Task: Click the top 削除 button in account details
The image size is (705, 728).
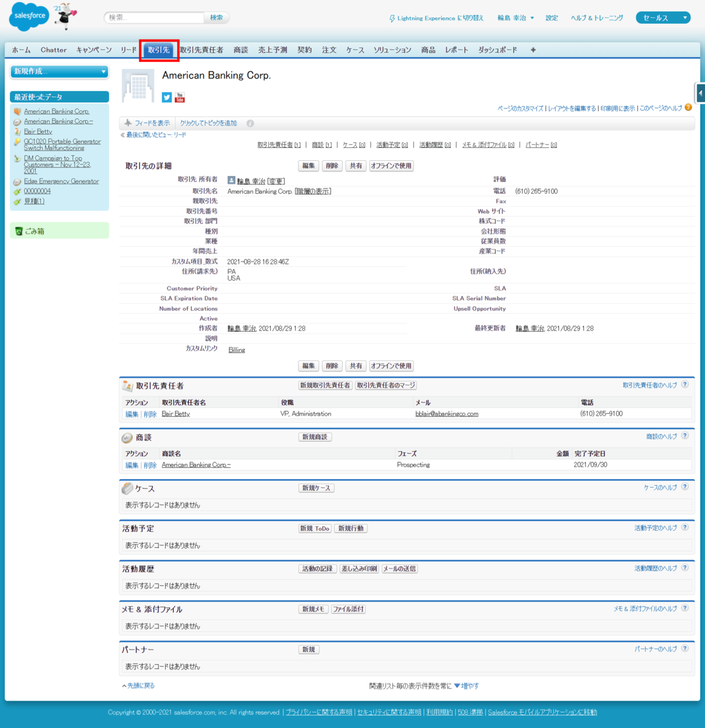Action: point(332,166)
